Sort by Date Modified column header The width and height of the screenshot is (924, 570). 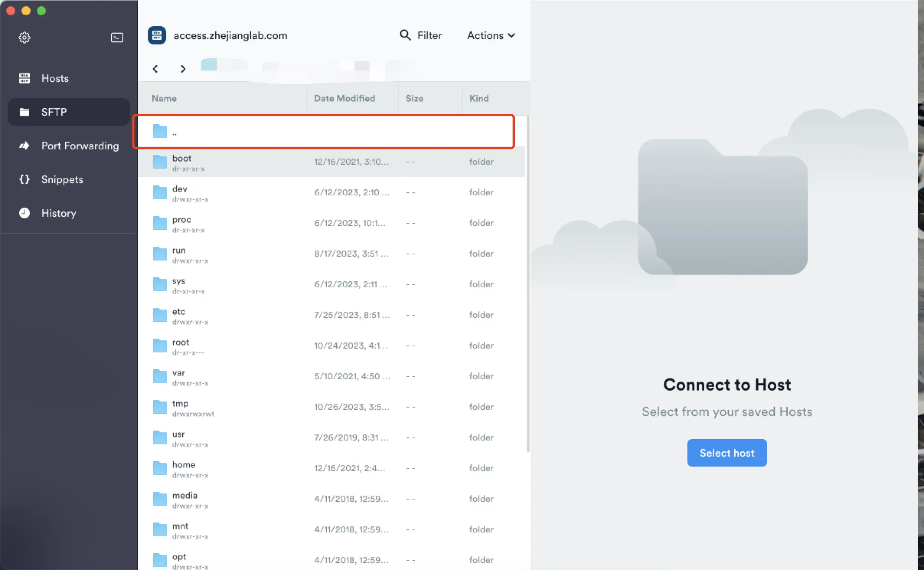click(x=344, y=98)
